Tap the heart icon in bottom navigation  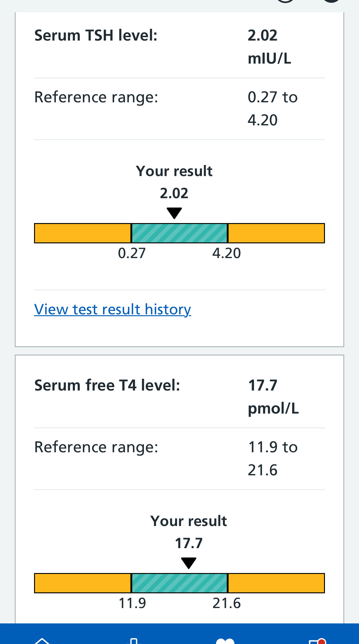pyautogui.click(x=225, y=641)
